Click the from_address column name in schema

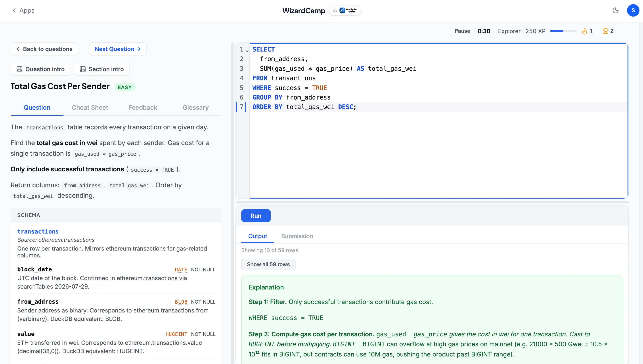[38, 301]
